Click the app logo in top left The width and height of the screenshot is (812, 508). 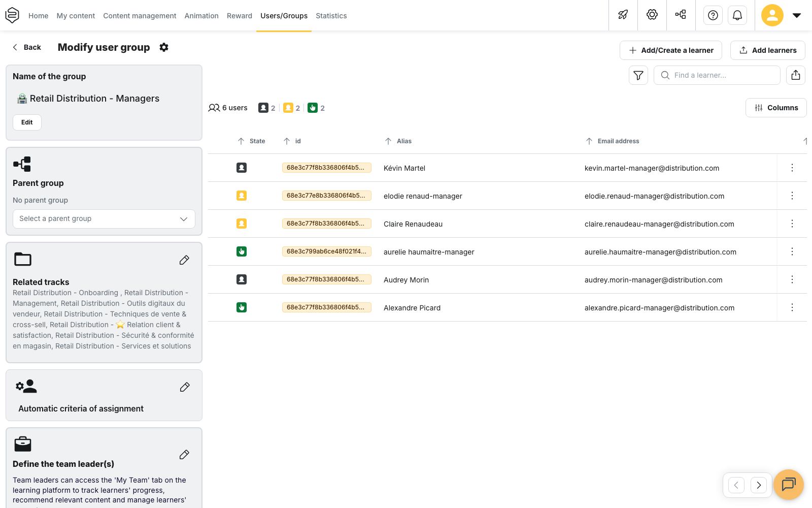pyautogui.click(x=12, y=15)
